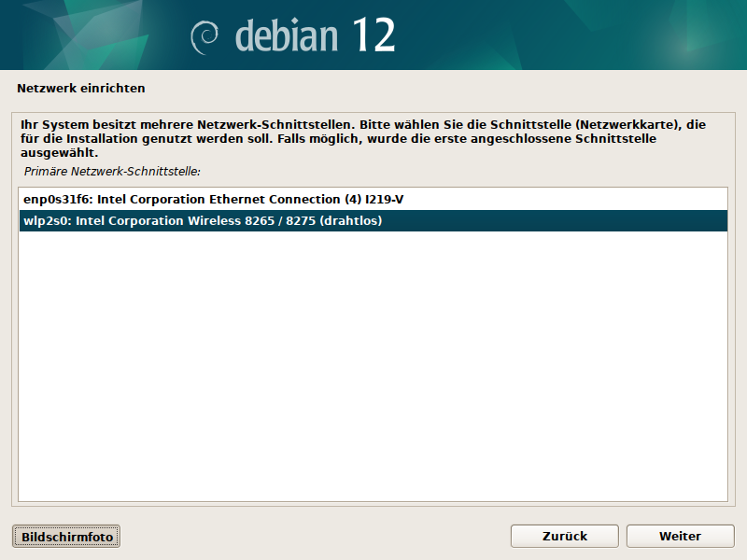This screenshot has height=560, width=747.
Task: Choose the Intel I219-V Ethernet Connection entry
Action: [x=213, y=200]
